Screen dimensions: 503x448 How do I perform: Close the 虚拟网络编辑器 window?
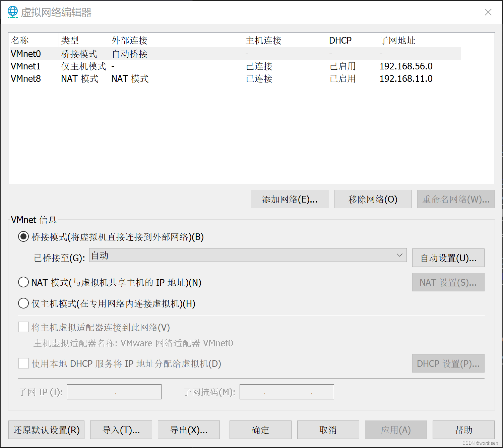(488, 12)
